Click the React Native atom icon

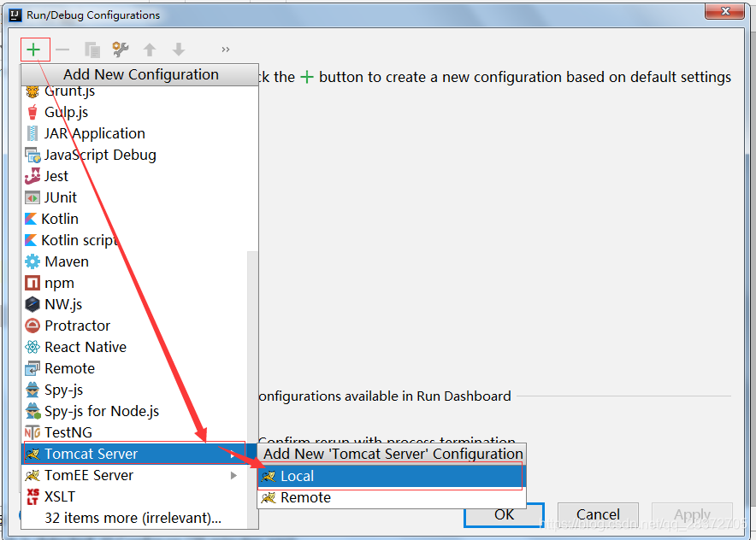(32, 347)
